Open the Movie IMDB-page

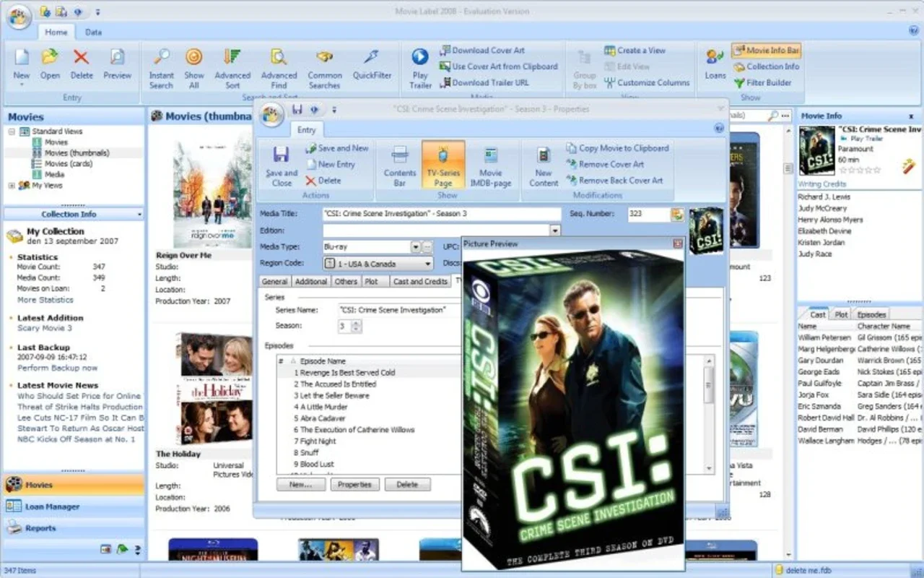(491, 165)
